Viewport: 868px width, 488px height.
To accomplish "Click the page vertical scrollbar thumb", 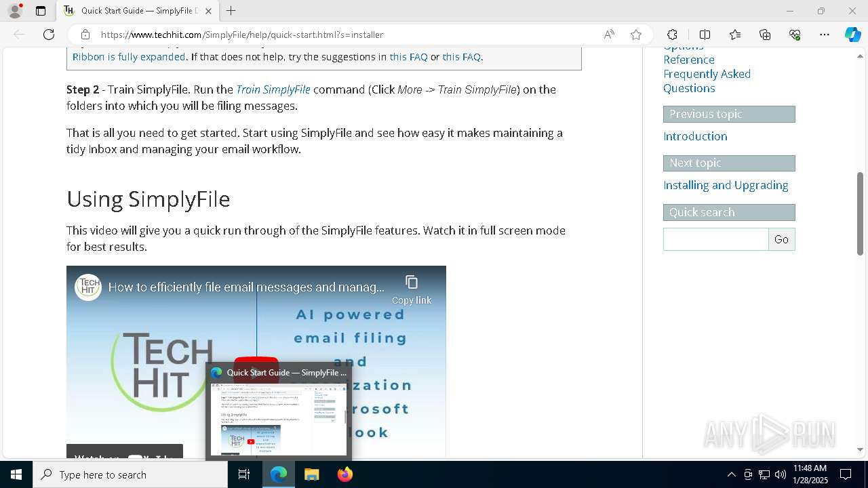I will click(x=860, y=213).
